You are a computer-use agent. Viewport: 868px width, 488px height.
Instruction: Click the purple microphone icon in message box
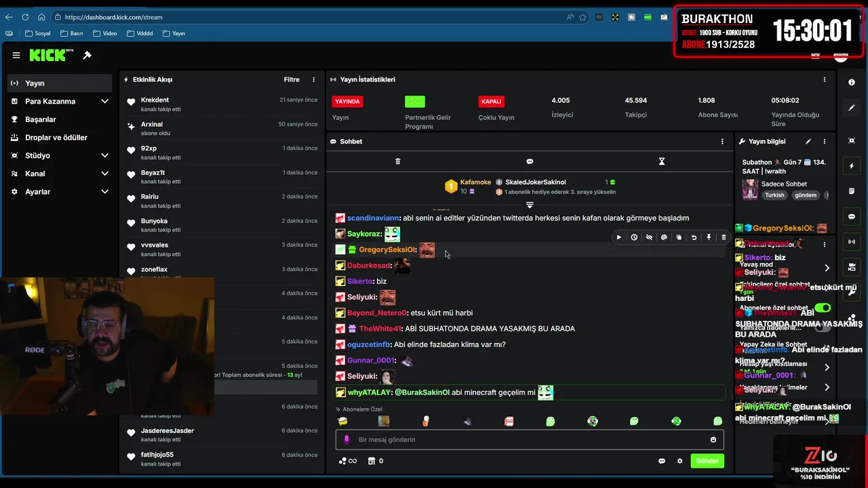pyautogui.click(x=347, y=440)
